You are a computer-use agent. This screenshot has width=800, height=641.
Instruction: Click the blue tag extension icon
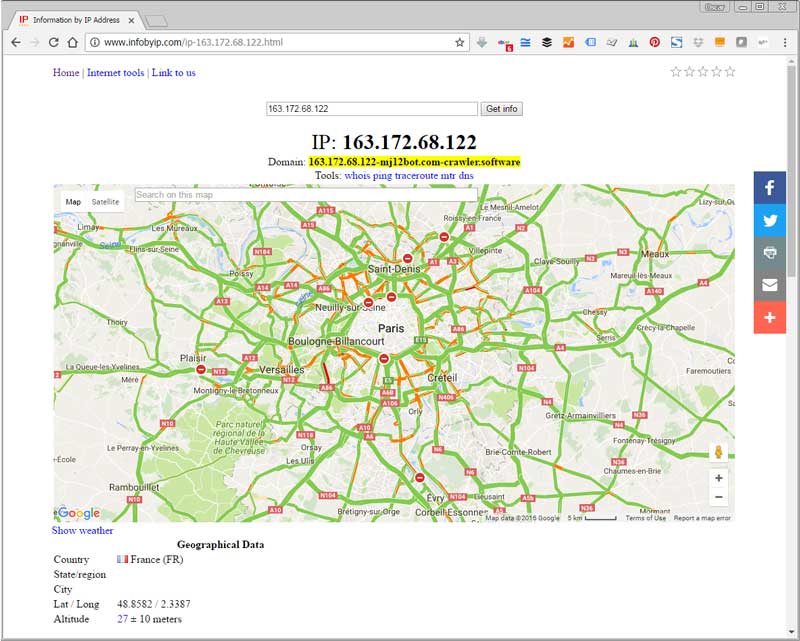click(590, 42)
